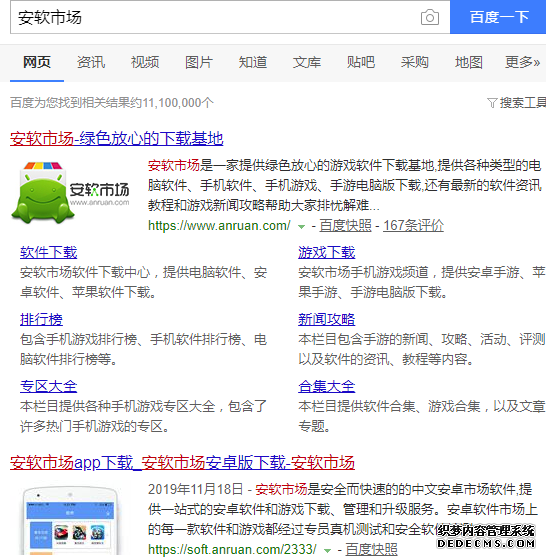The image size is (546, 558).
Task: Click the date text 2019年11月18日
Action: 195,489
